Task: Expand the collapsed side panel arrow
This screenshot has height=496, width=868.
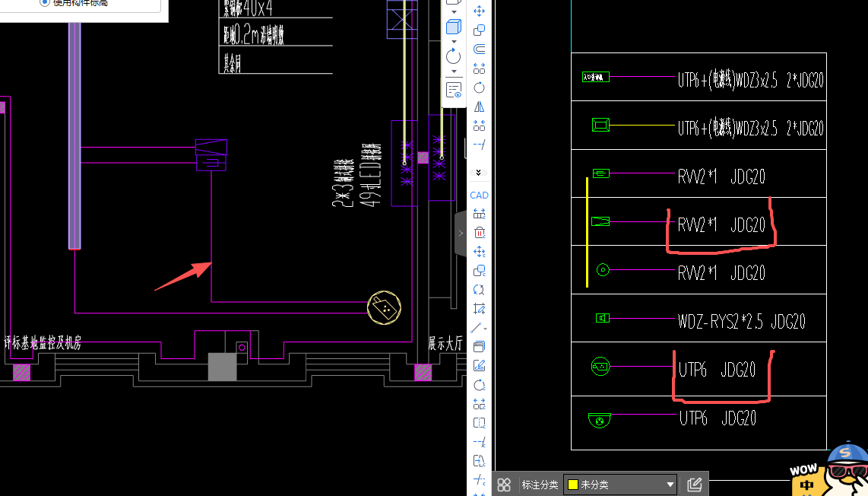Action: (x=461, y=234)
